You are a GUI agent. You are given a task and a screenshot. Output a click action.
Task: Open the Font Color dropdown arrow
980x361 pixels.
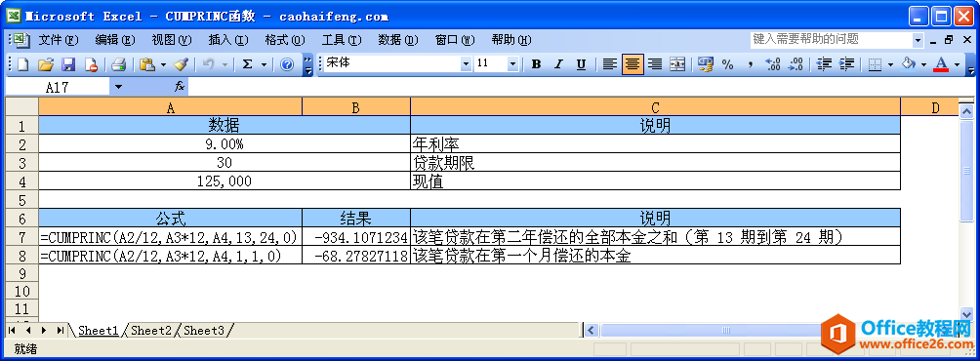tap(957, 64)
